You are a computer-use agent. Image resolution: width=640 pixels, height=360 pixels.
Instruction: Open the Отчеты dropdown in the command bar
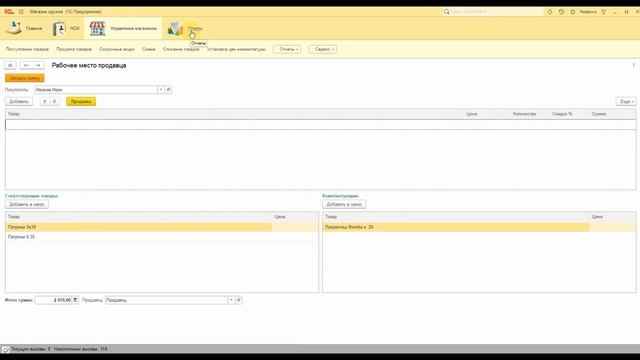click(287, 49)
